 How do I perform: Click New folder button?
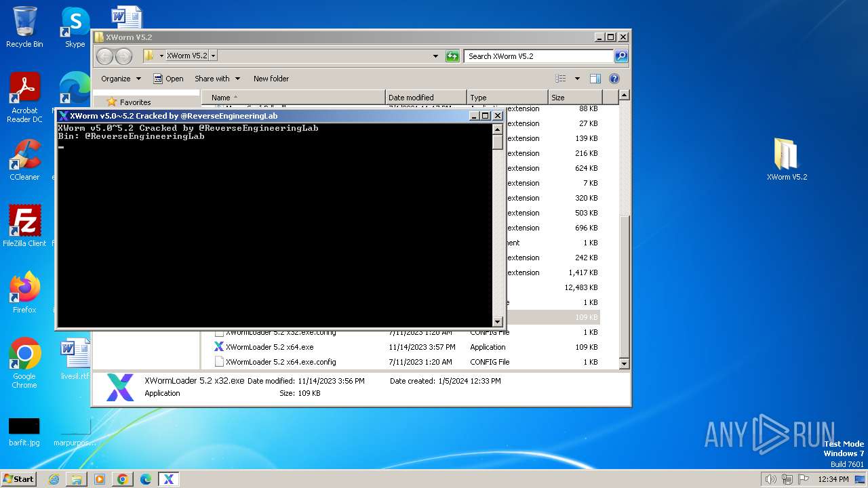(x=271, y=79)
